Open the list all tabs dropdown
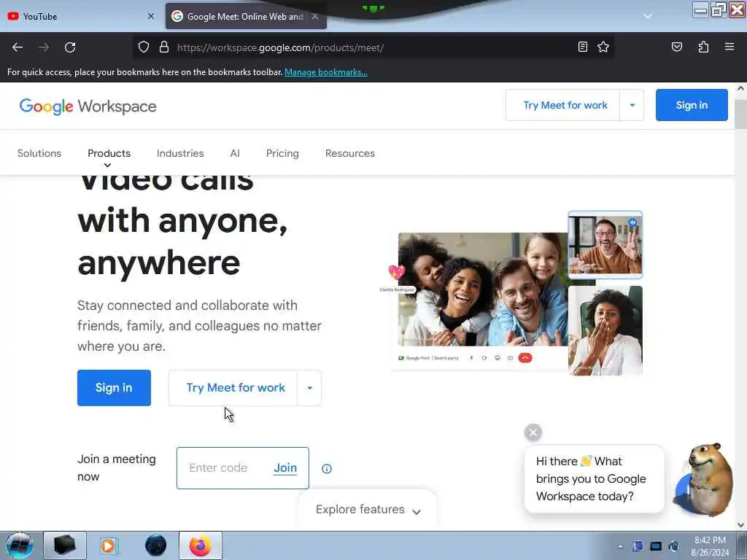This screenshot has width=747, height=560. [x=648, y=16]
